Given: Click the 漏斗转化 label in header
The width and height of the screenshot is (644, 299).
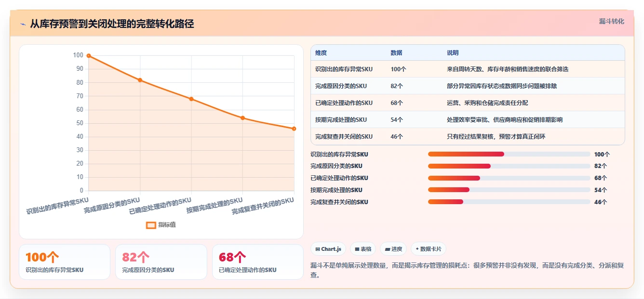Looking at the screenshot, I should click(611, 22).
